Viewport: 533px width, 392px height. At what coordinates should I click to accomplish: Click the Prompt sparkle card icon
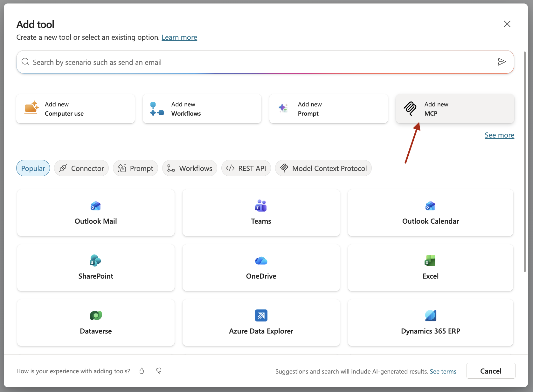tap(283, 108)
